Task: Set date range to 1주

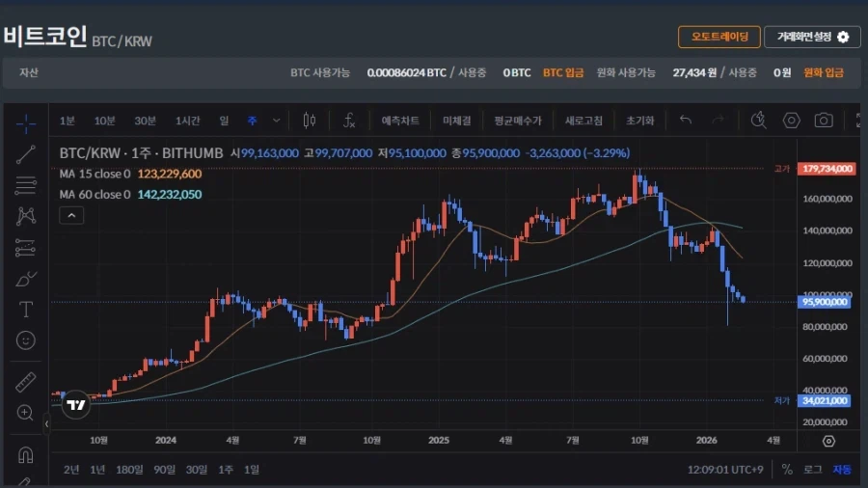Action: pos(226,469)
